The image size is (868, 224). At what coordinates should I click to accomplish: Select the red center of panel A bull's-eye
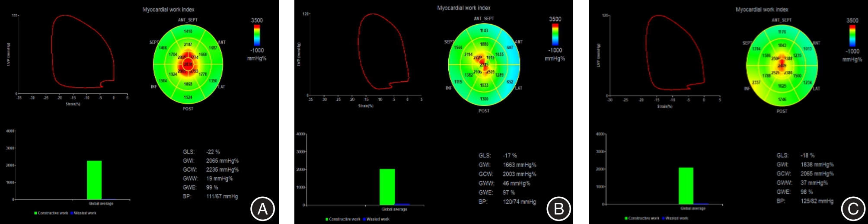[188, 65]
